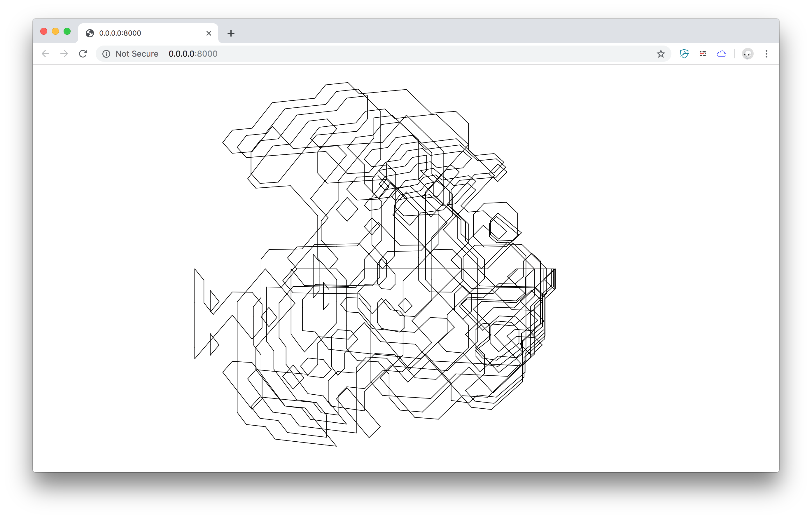Close the 0.0.0.0:8000 tab
The width and height of the screenshot is (812, 519).
[209, 33]
